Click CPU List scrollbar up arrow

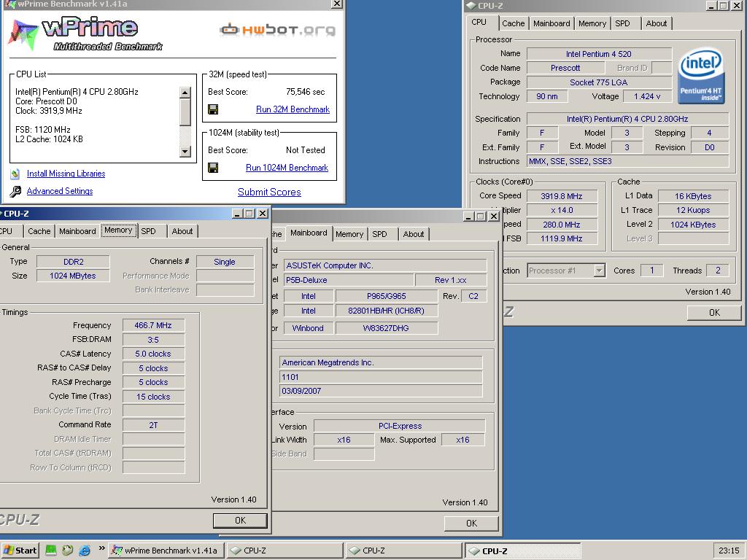(185, 93)
